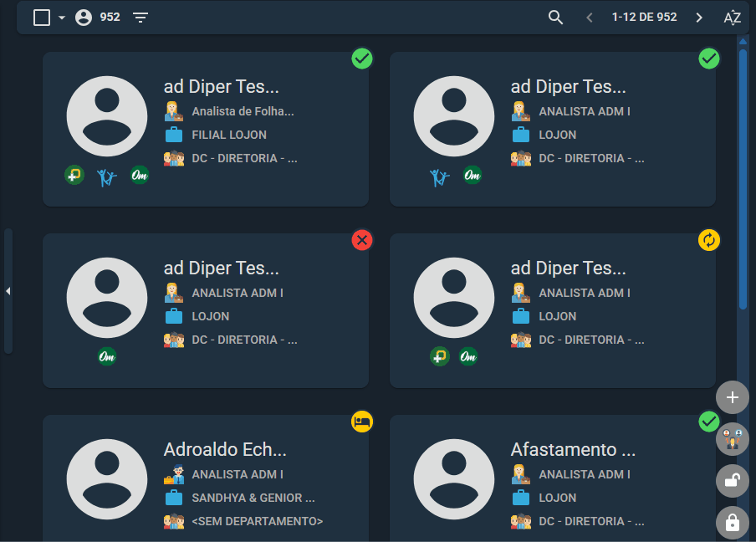Click the Om badge on the FILIAL LOJON card
Screen dimensions: 756x542
point(140,175)
